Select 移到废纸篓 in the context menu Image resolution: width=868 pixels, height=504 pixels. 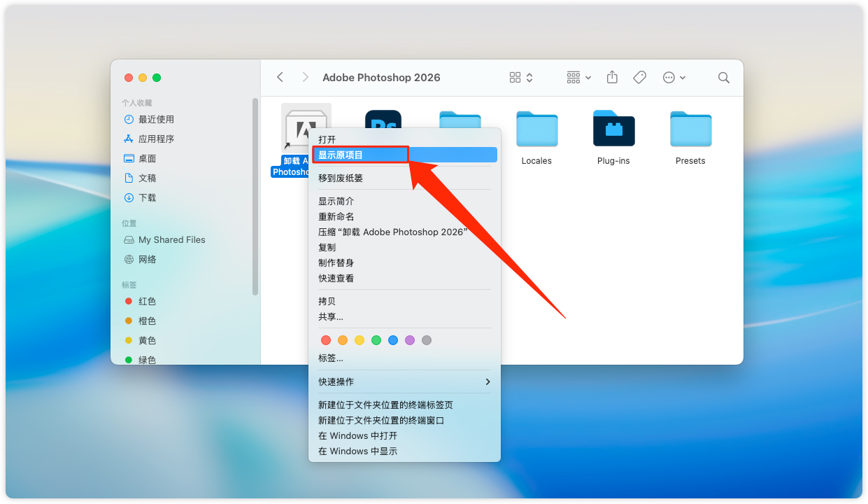point(341,178)
